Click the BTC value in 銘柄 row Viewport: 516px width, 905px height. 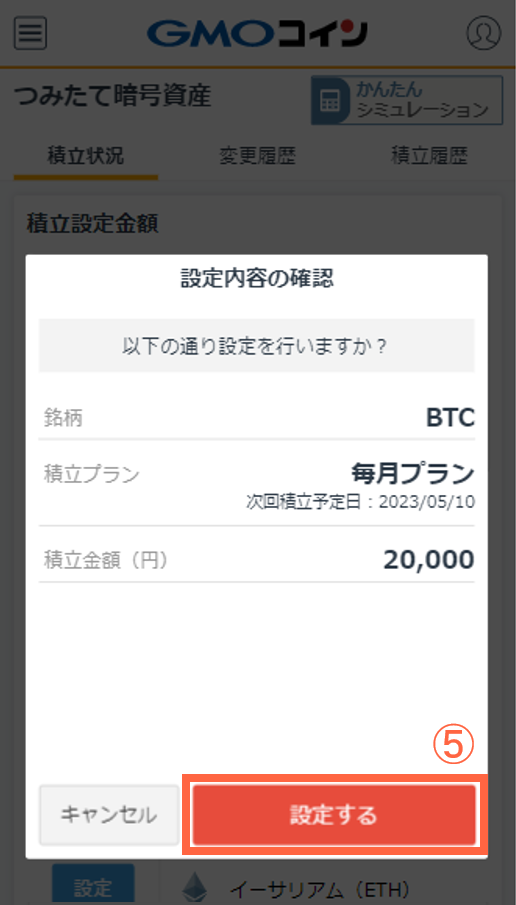(450, 418)
